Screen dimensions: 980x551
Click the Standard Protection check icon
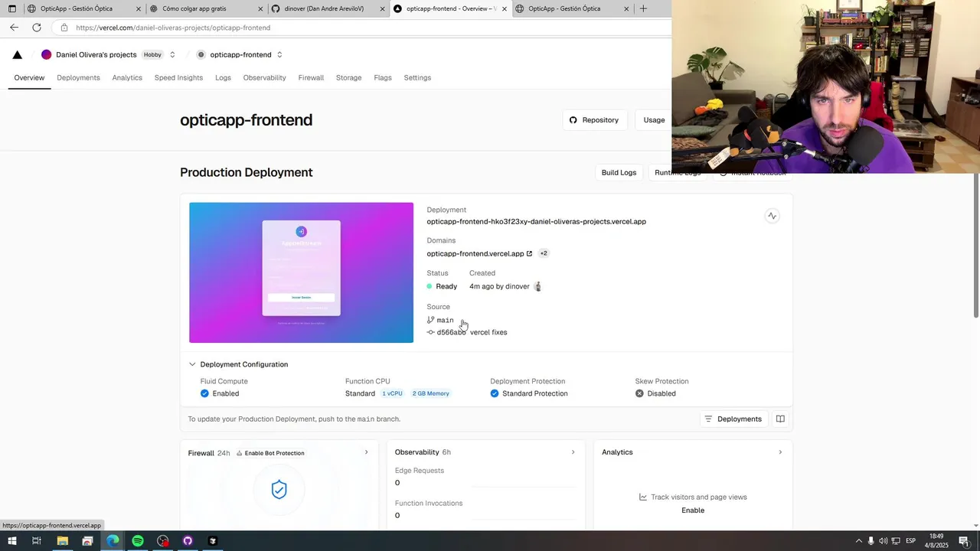click(x=495, y=393)
